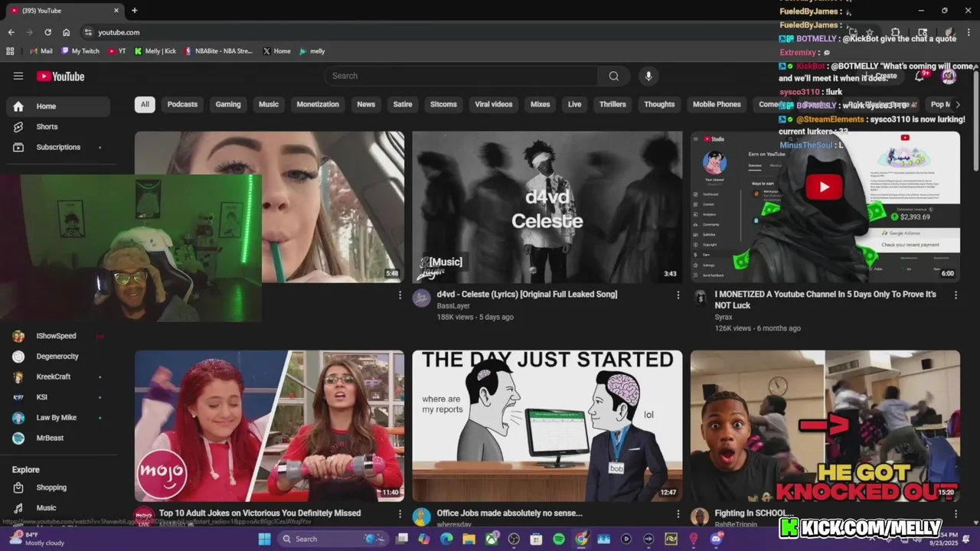
Task: Click the YouTube logo
Action: coord(60,76)
